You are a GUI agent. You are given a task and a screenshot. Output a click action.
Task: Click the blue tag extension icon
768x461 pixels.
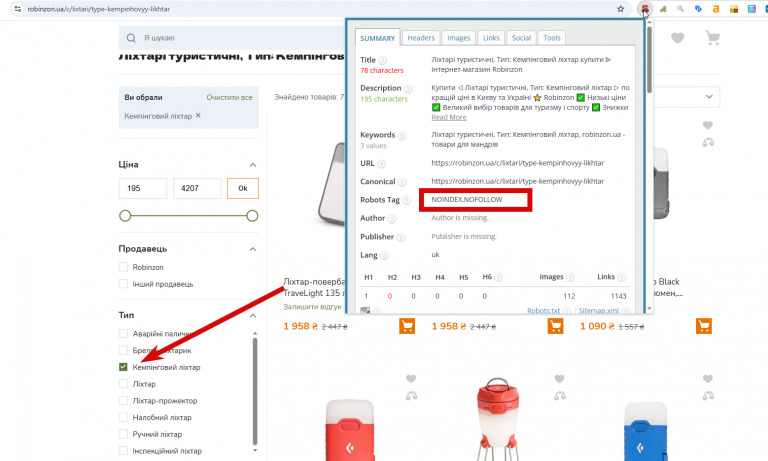[698, 9]
